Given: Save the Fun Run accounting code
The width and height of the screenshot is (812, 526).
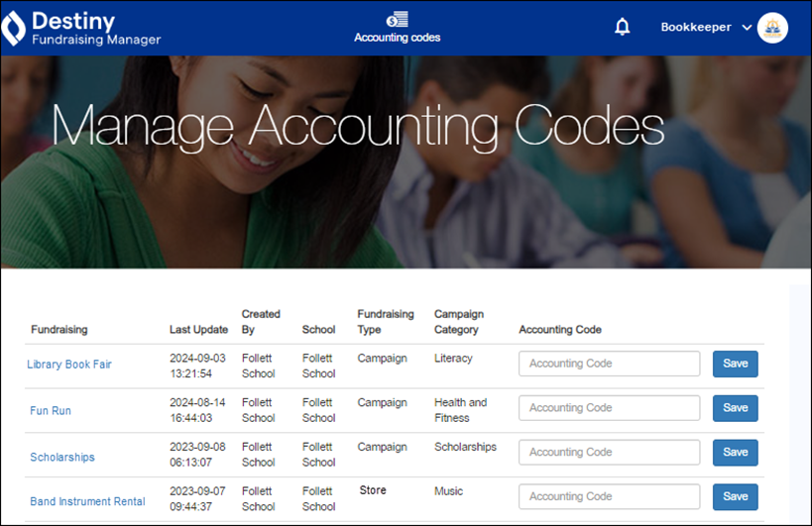Looking at the screenshot, I should click(x=735, y=408).
